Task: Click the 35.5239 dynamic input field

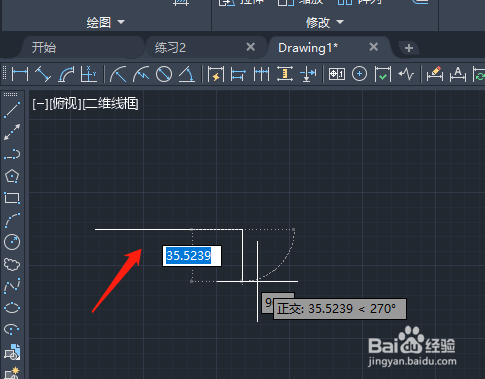Action: point(192,256)
